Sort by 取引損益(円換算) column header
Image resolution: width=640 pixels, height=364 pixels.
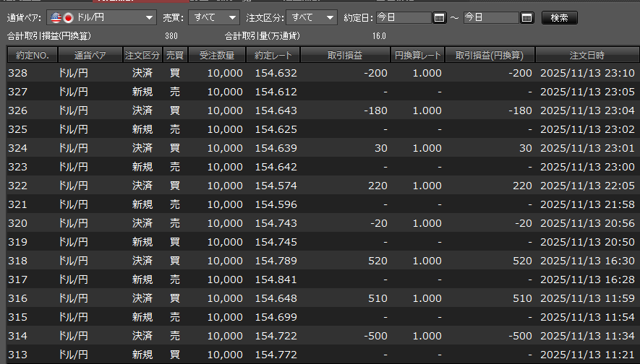coord(490,55)
